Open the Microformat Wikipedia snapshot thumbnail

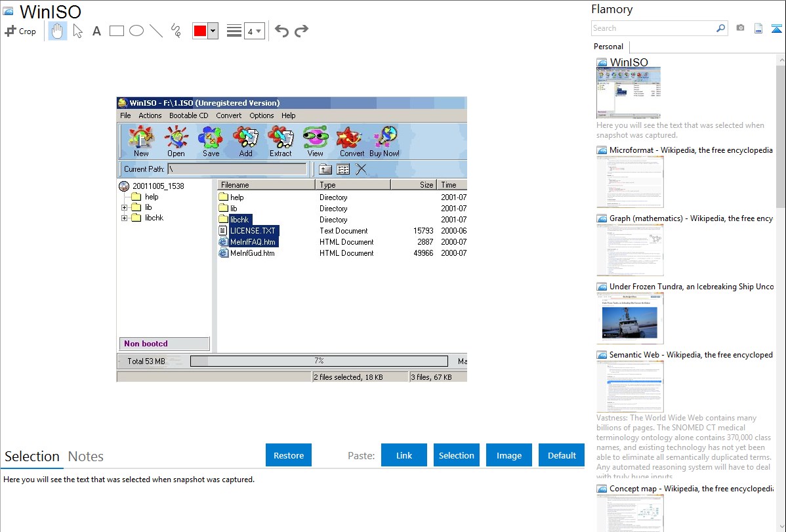click(630, 182)
